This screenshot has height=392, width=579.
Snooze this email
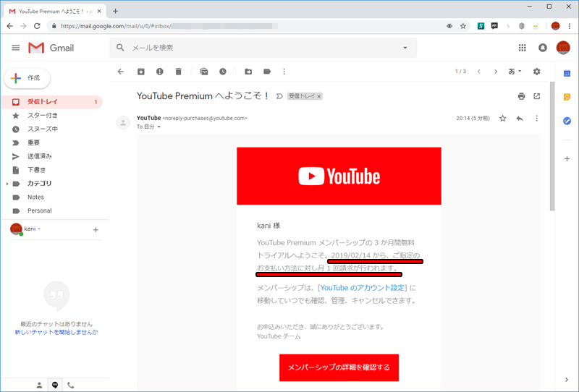tap(223, 72)
